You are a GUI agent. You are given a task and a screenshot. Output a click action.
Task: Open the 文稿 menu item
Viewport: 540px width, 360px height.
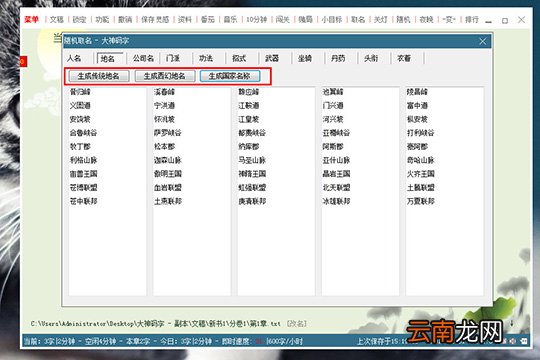(x=57, y=19)
